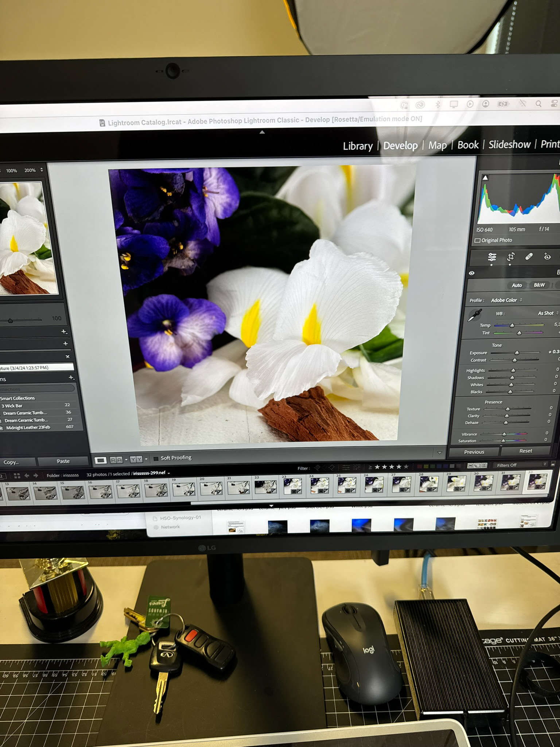Open Midnight Leather 23Feb collection
This screenshot has height=747, width=560.
pos(28,427)
